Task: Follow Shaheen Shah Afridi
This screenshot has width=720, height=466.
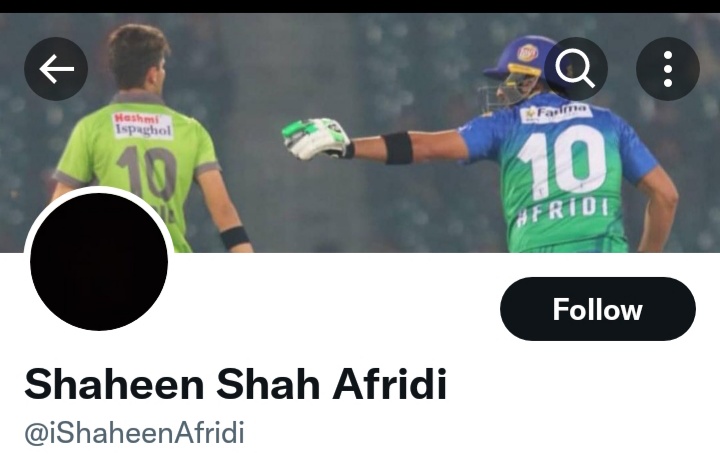Action: pyautogui.click(x=598, y=309)
